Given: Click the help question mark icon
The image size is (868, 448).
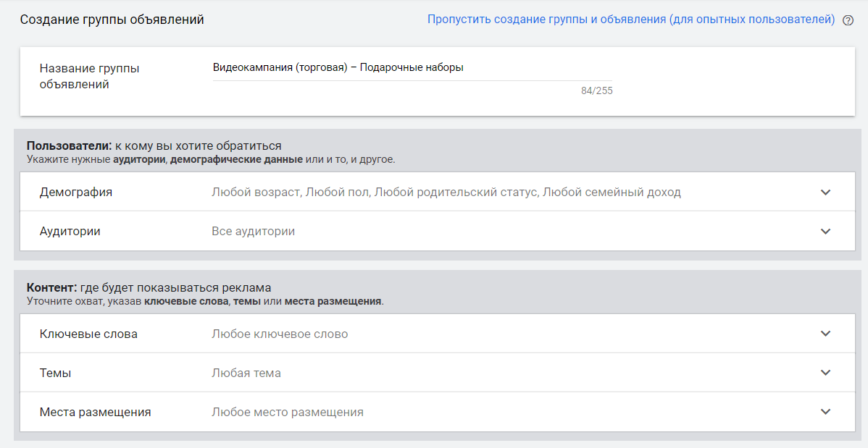Looking at the screenshot, I should (848, 20).
